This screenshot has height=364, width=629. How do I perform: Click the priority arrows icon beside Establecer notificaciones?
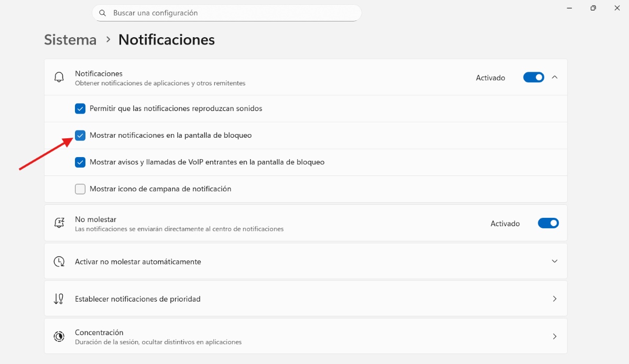click(59, 299)
